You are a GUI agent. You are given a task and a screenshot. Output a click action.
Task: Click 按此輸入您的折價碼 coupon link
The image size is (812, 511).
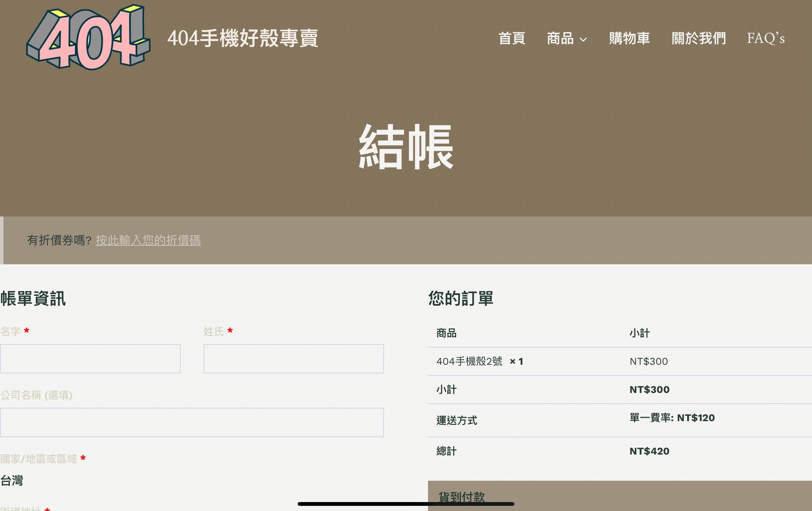148,240
